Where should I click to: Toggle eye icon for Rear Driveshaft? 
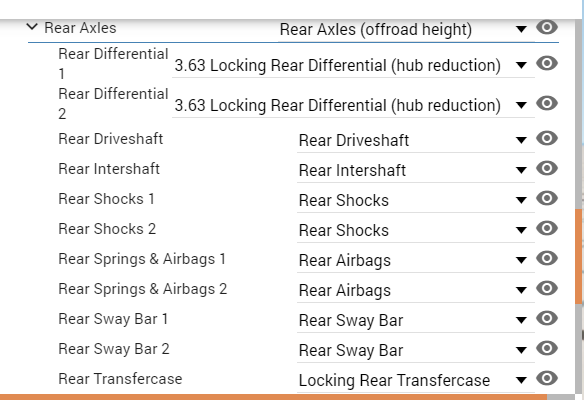[547, 138]
